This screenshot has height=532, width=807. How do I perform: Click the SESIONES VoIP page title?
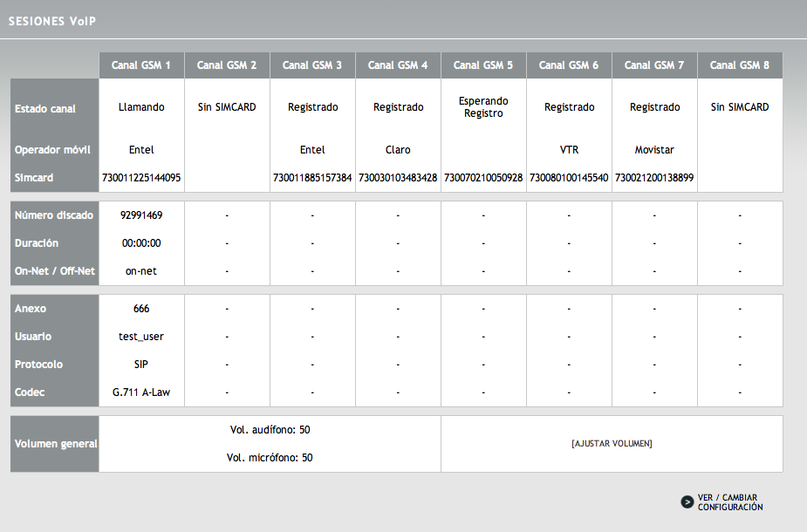click(52, 21)
